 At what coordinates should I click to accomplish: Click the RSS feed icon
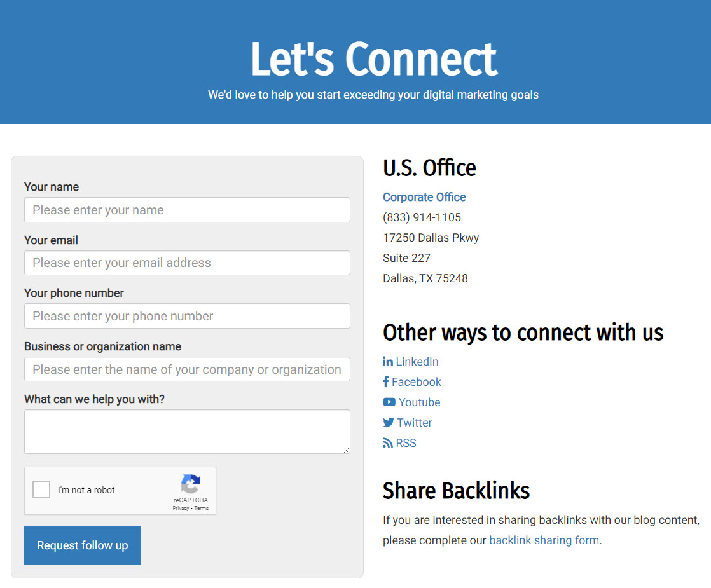click(388, 443)
